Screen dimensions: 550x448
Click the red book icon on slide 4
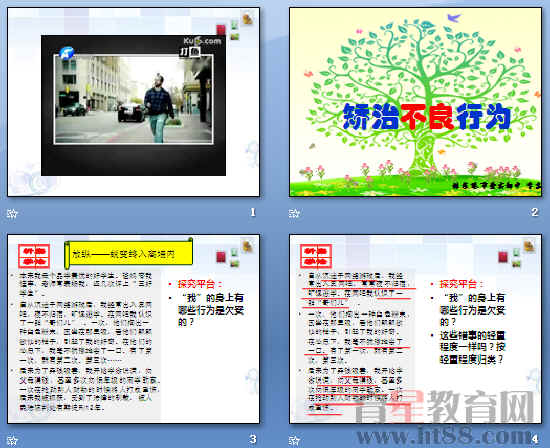tap(503, 257)
